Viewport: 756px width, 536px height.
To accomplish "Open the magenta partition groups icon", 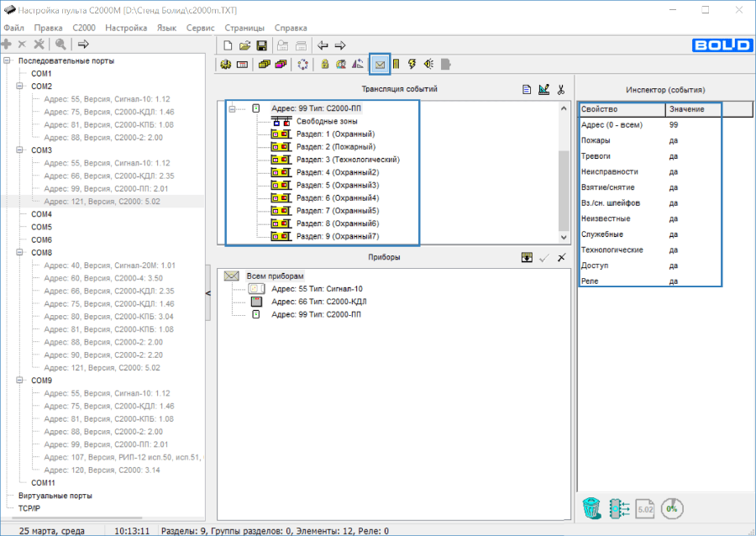I will coord(281,64).
